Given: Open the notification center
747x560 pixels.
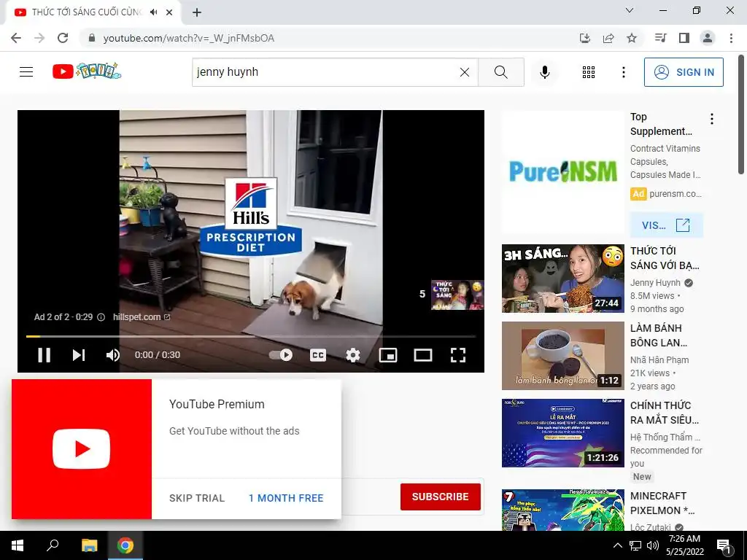Looking at the screenshot, I should [724, 545].
